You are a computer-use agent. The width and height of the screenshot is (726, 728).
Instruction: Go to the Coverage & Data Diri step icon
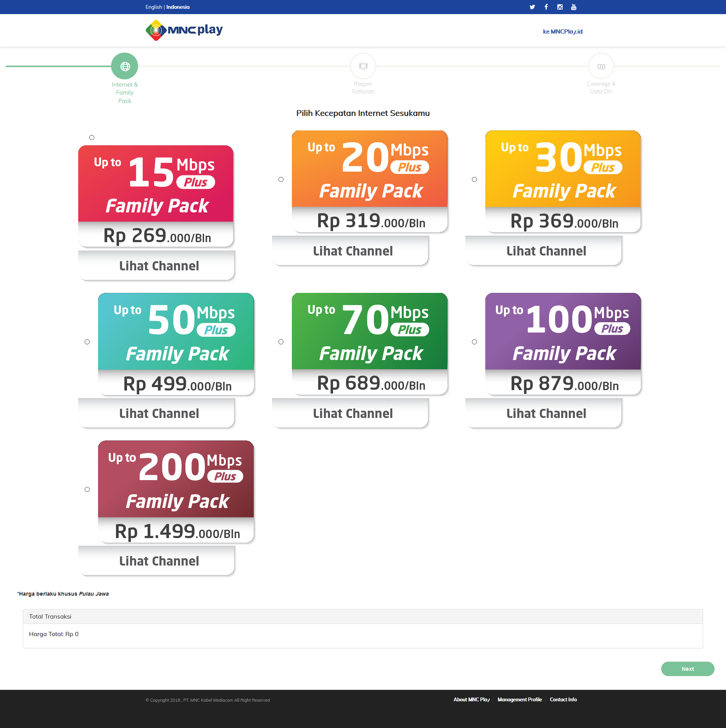tap(601, 66)
